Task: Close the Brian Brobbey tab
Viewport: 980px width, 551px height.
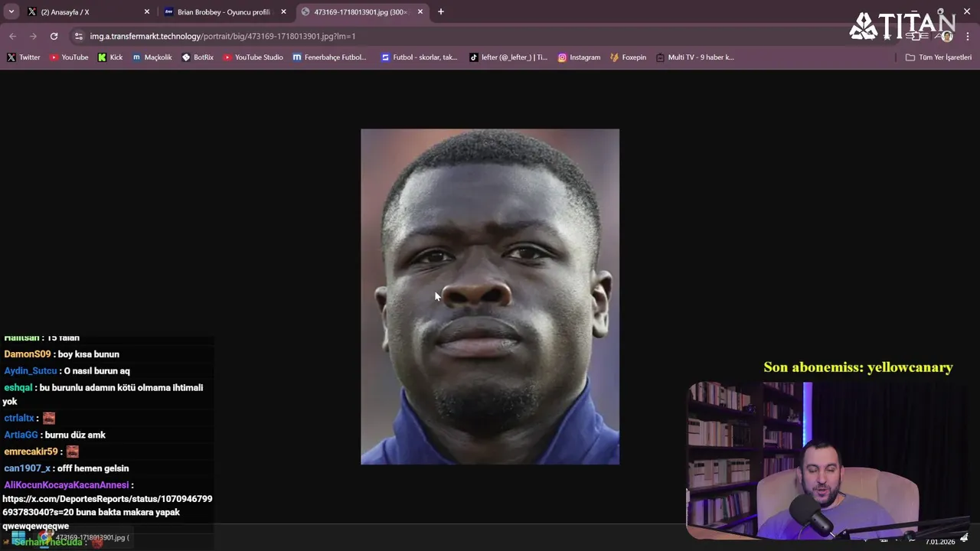Action: (283, 11)
